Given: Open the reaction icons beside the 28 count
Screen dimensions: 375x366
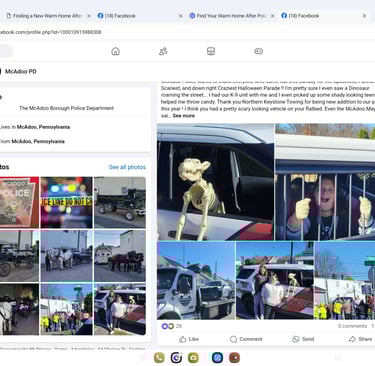Looking at the screenshot, I should click(x=168, y=326).
